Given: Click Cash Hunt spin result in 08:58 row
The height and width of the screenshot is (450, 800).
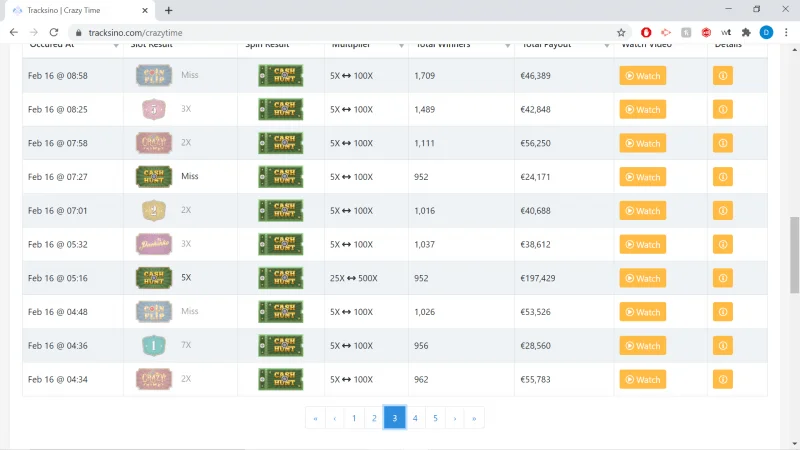Looking at the screenshot, I should click(x=281, y=76).
